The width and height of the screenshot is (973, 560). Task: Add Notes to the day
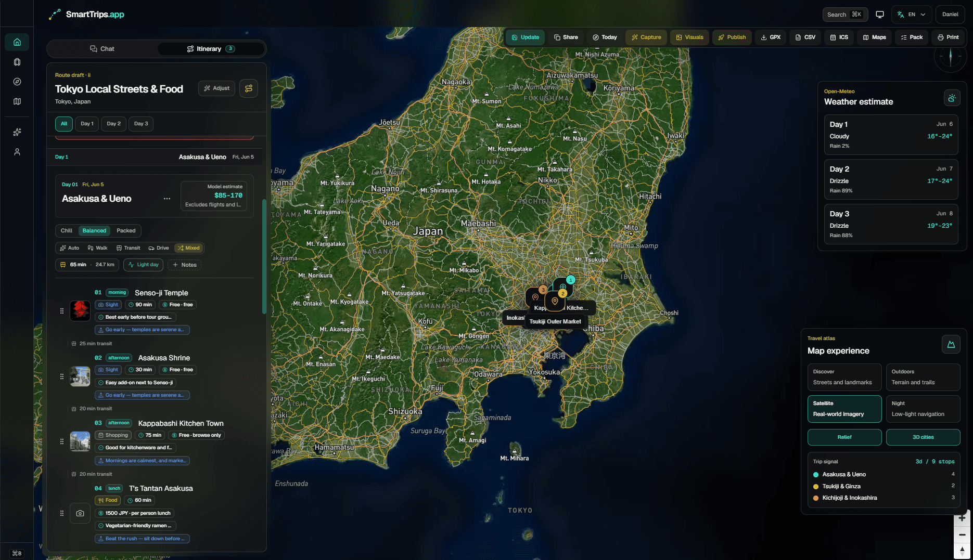tap(184, 265)
